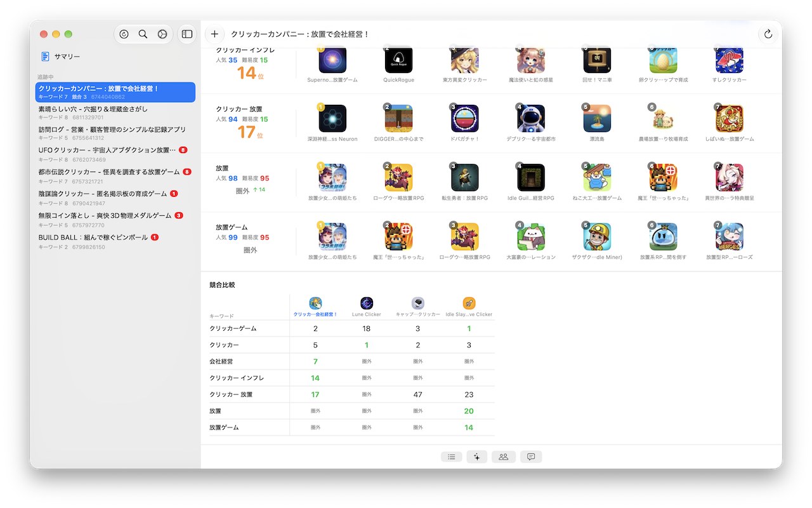
Task: Click the 転生勇者：放置RPG app icon
Action: [464, 178]
